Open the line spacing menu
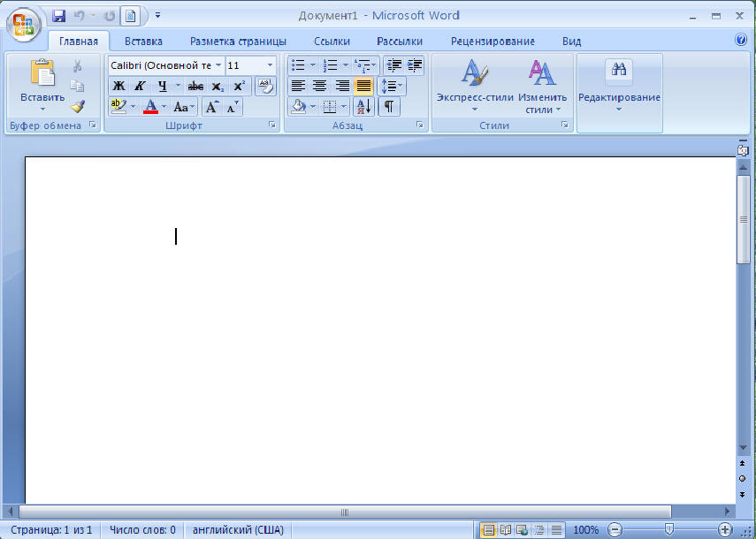The image size is (756, 539). pyautogui.click(x=392, y=87)
